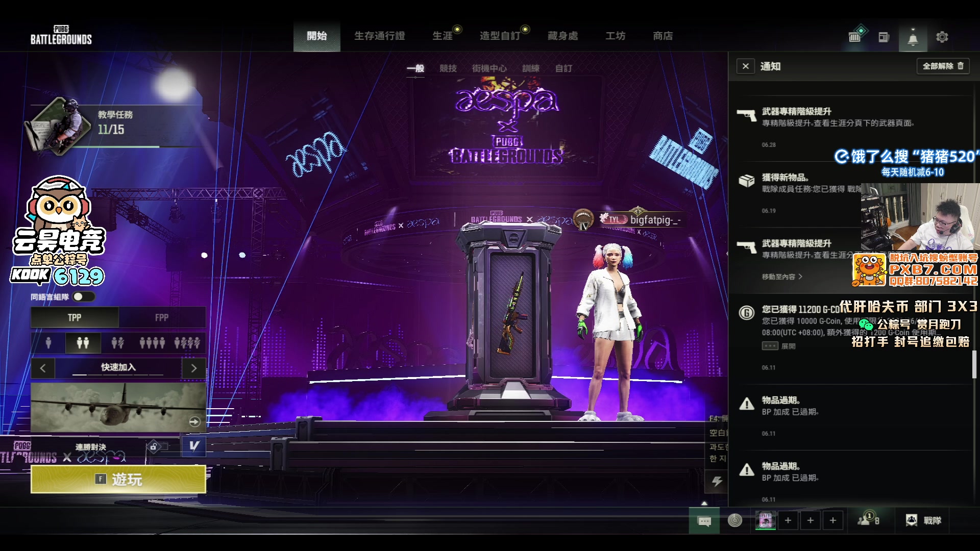Click the arrow icon on map thumbnail
The height and width of the screenshot is (551, 980).
pyautogui.click(x=194, y=421)
